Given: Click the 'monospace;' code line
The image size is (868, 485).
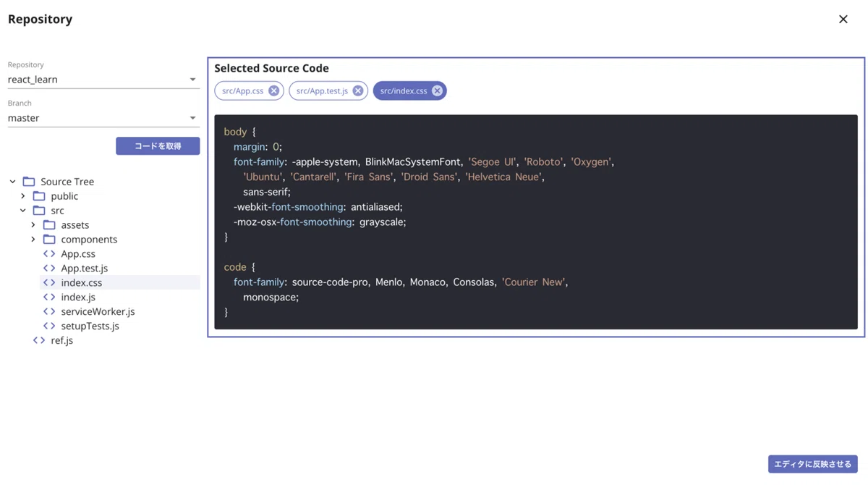Looking at the screenshot, I should (271, 298).
